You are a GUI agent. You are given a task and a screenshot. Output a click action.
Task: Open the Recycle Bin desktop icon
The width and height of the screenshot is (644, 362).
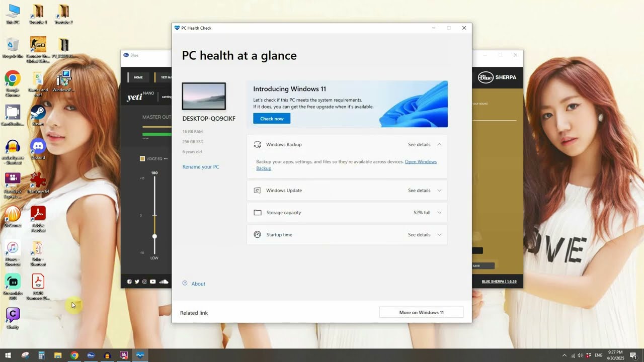point(13,48)
